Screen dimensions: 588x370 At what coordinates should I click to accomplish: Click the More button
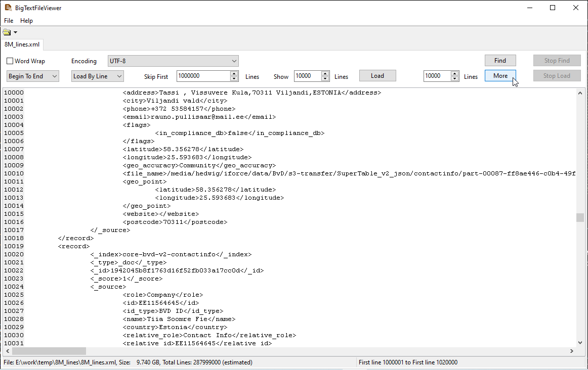click(x=500, y=76)
